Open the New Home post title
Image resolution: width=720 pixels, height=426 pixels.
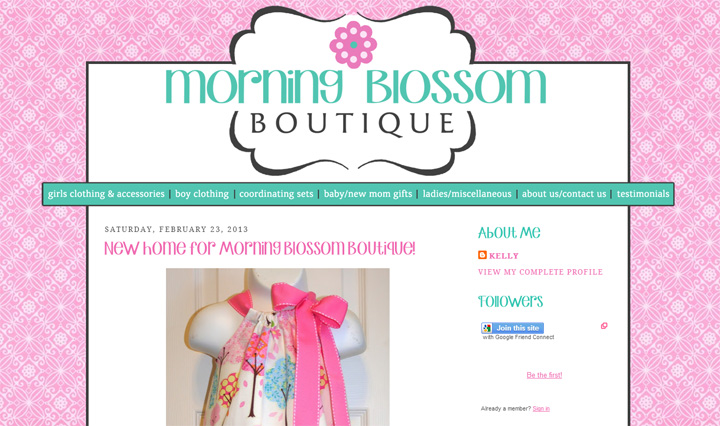pos(259,248)
